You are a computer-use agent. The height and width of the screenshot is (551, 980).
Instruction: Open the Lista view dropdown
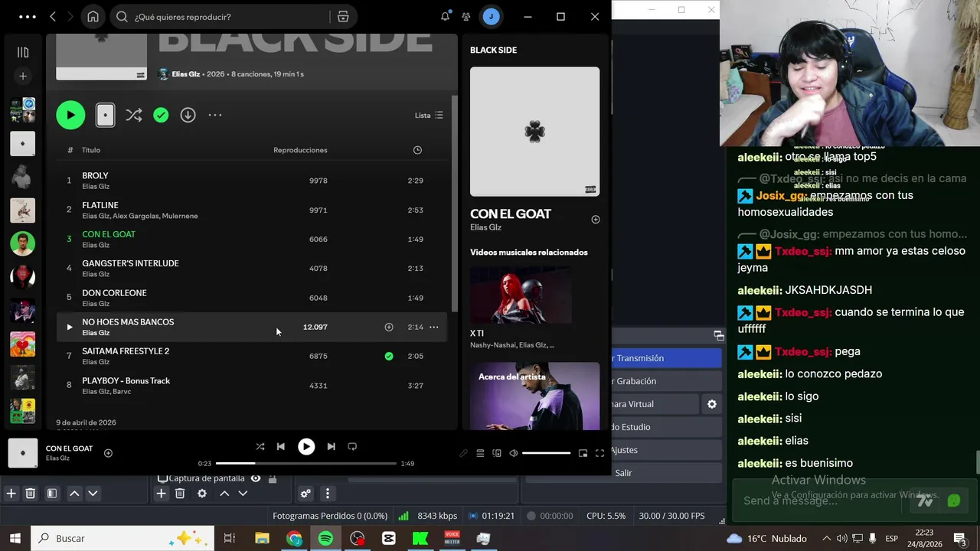[429, 115]
